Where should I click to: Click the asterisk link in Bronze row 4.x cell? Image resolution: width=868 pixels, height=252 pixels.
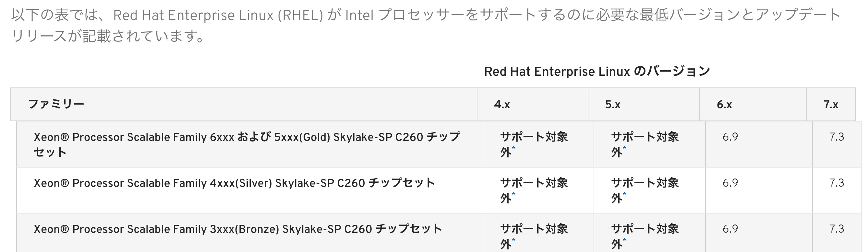click(x=513, y=240)
